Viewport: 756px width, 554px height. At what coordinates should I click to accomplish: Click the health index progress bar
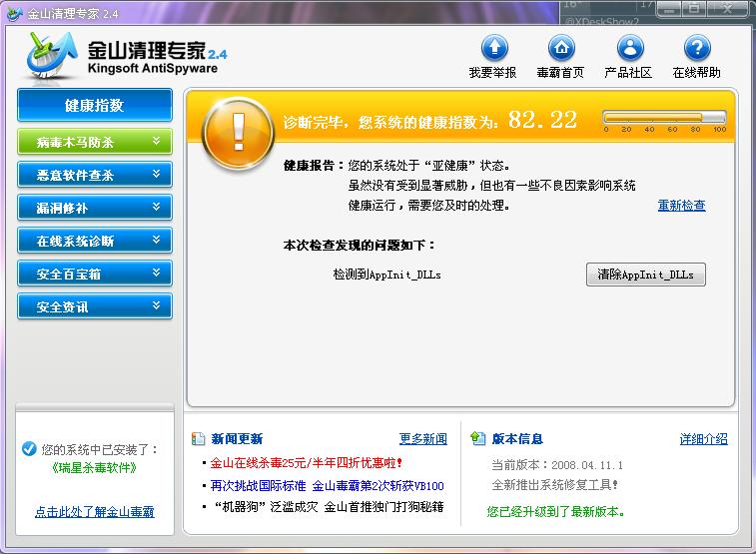click(x=664, y=117)
